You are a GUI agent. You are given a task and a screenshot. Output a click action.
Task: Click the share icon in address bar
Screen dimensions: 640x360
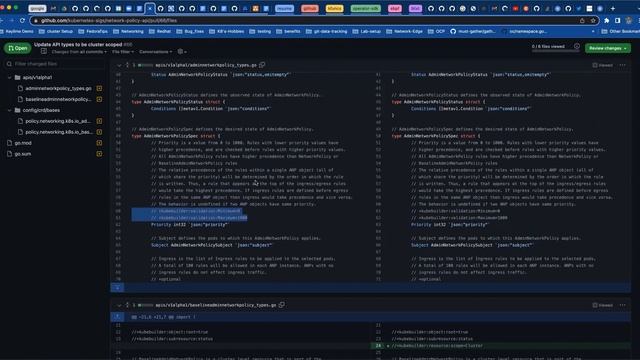click(x=582, y=20)
